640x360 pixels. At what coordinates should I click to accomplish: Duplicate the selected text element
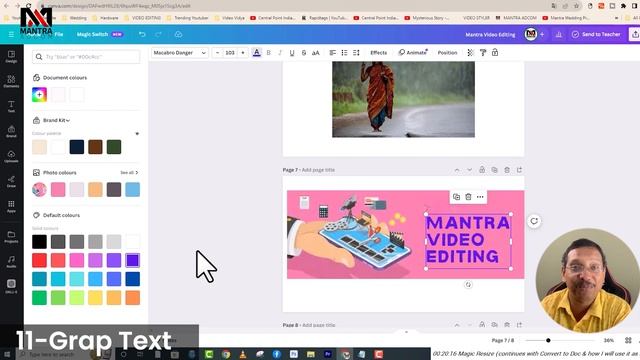(456, 197)
